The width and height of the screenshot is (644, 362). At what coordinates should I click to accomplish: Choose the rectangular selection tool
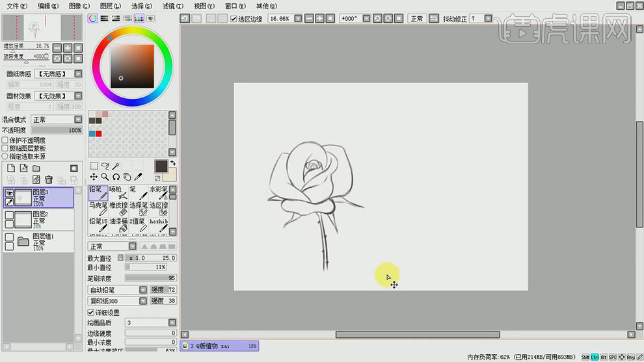94,166
